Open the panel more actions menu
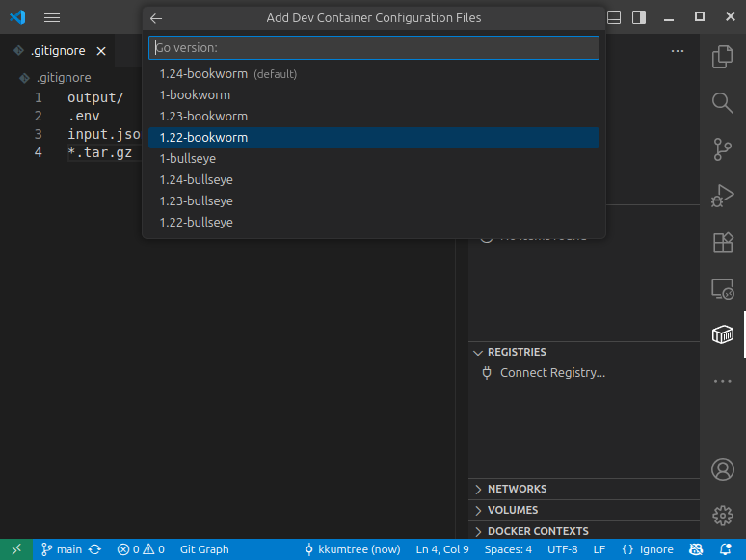The image size is (746, 560). point(678,51)
